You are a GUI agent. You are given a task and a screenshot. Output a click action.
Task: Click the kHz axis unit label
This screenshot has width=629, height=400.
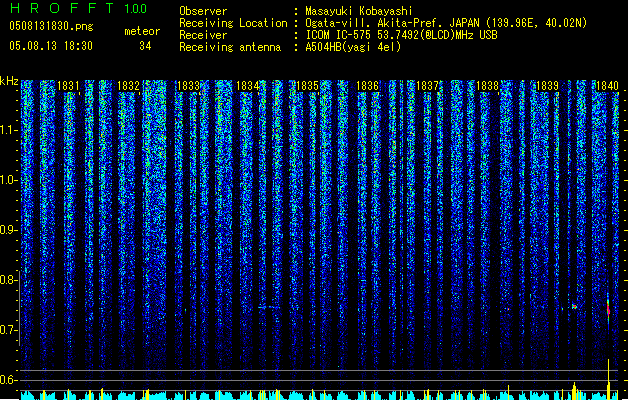(9, 81)
